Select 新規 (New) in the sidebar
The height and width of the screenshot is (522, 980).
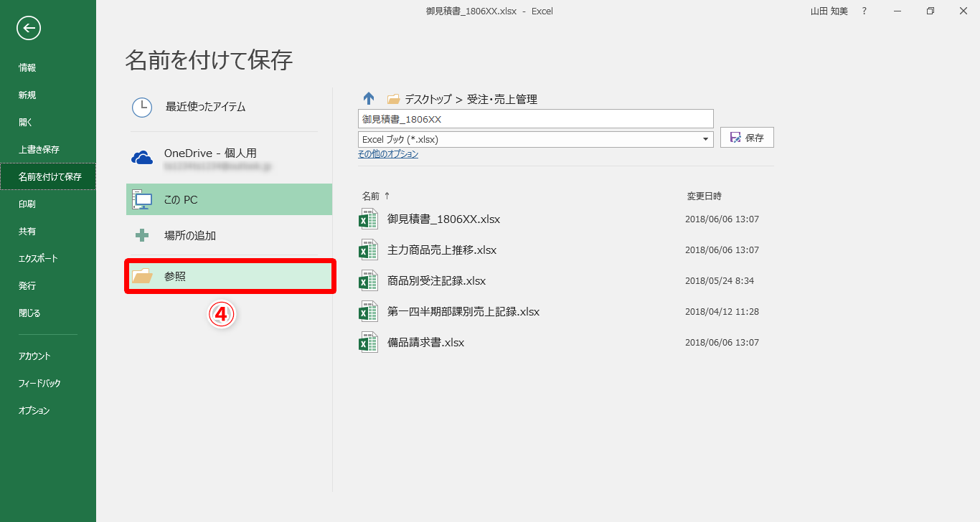pyautogui.click(x=27, y=95)
